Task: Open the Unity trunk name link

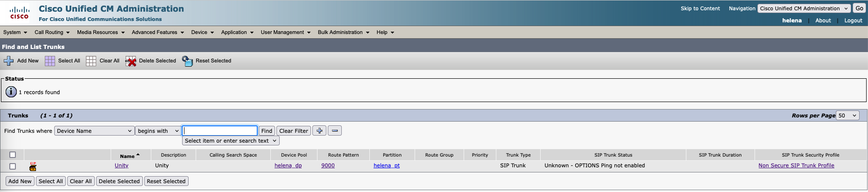Action: pyautogui.click(x=121, y=165)
